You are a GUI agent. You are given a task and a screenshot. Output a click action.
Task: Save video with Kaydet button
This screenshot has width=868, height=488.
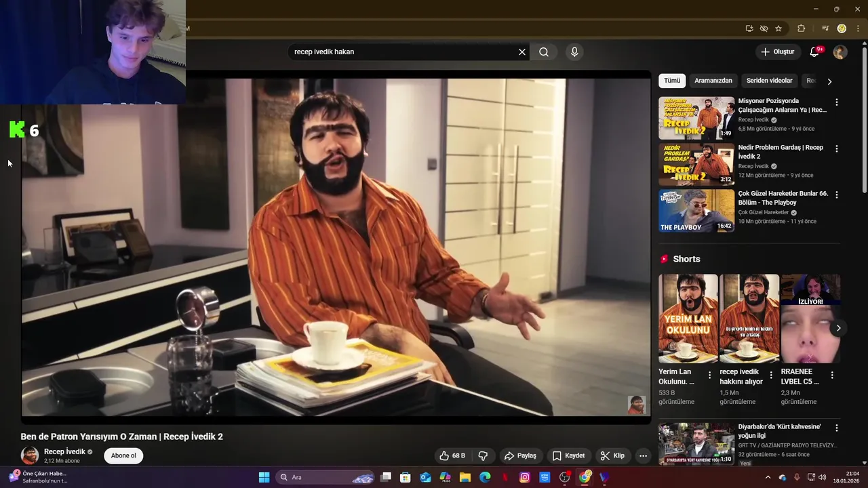click(x=568, y=455)
